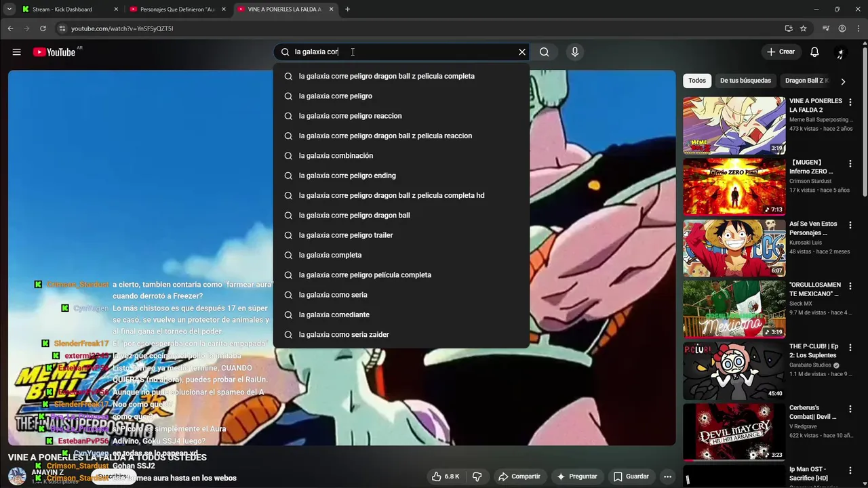Image resolution: width=868 pixels, height=488 pixels.
Task: Open options for Así Se Ven Estos Personajes
Action: pyautogui.click(x=850, y=225)
